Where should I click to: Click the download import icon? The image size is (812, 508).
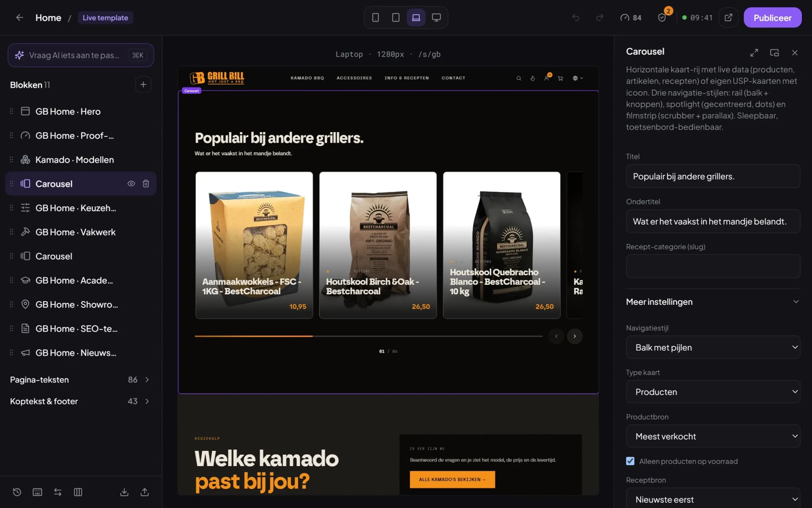124,492
